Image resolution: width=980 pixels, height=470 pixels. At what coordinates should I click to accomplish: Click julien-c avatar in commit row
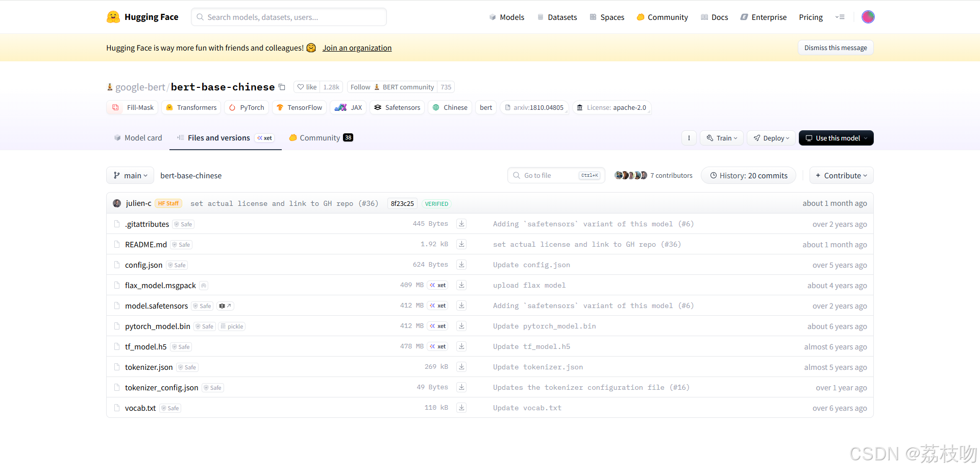(x=117, y=203)
